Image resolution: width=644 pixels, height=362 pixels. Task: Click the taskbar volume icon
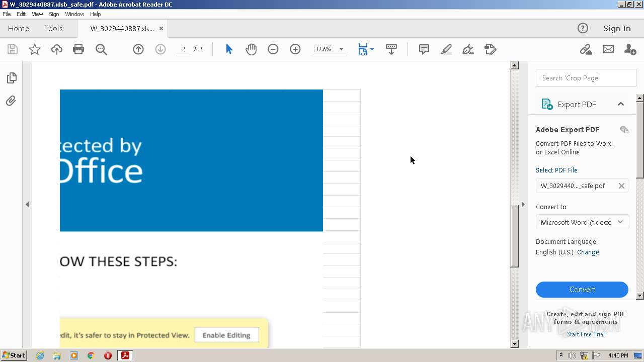pyautogui.click(x=572, y=355)
